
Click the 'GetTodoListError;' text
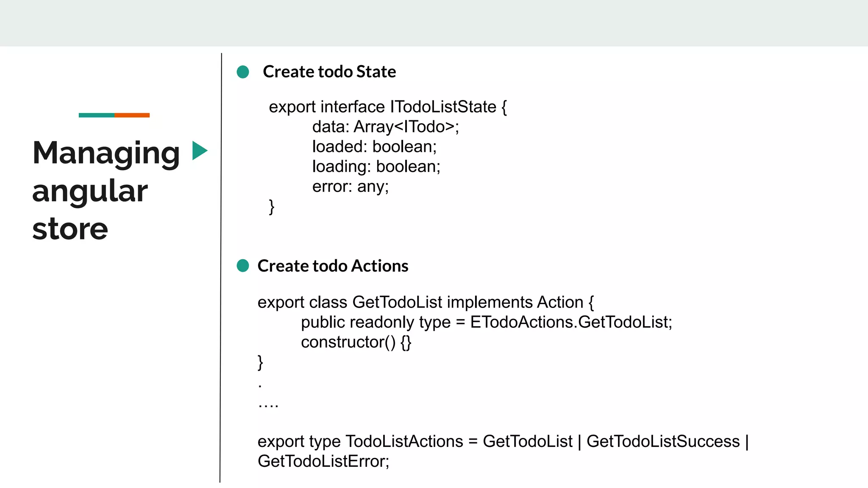click(323, 461)
